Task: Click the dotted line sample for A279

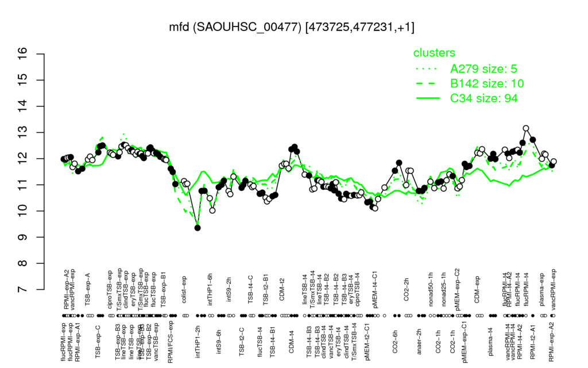Action: (428, 69)
